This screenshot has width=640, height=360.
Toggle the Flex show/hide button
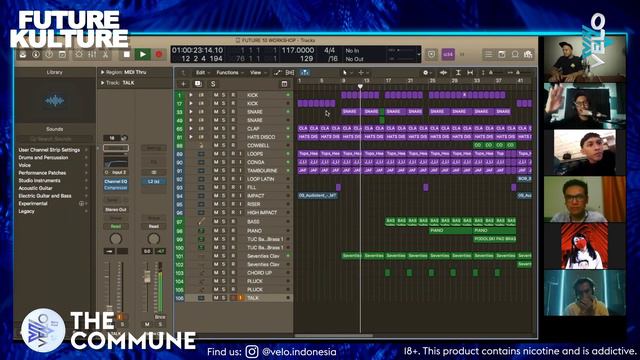tap(290, 73)
